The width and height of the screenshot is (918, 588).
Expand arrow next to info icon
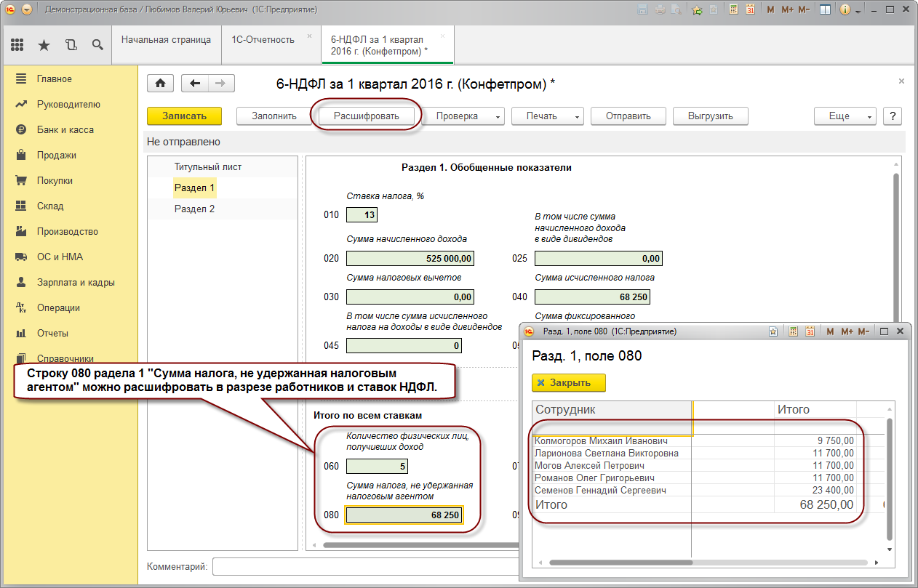[x=858, y=12]
